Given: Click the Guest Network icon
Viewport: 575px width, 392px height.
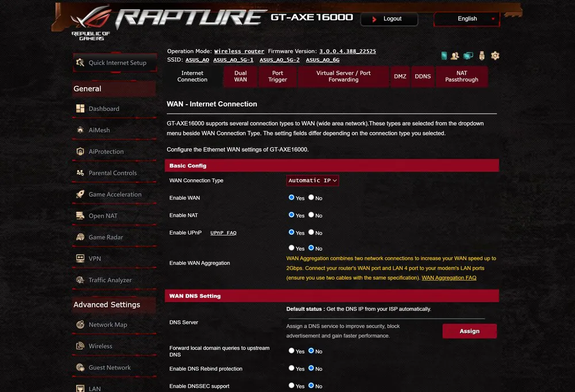Looking at the screenshot, I should (x=80, y=367).
